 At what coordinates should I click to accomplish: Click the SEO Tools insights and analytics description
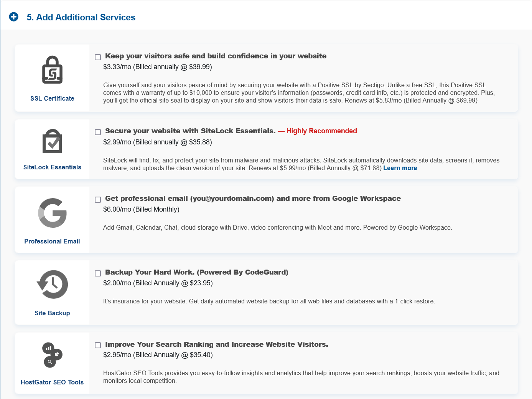click(x=301, y=377)
